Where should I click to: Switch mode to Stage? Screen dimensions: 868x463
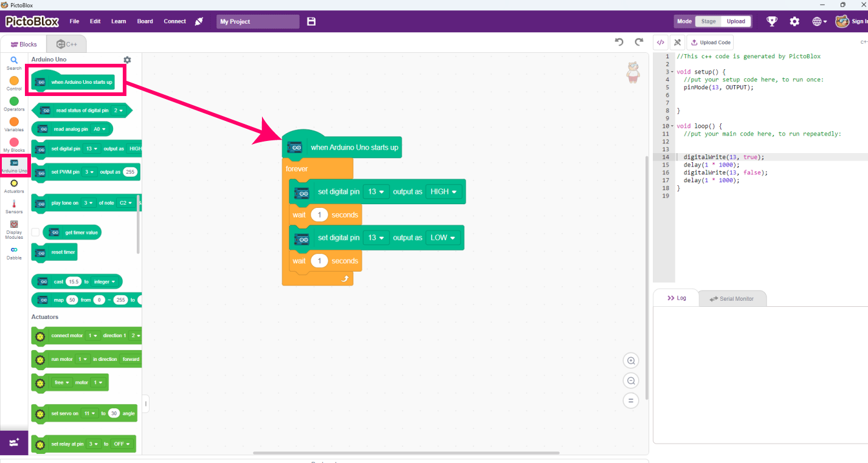[x=708, y=21]
